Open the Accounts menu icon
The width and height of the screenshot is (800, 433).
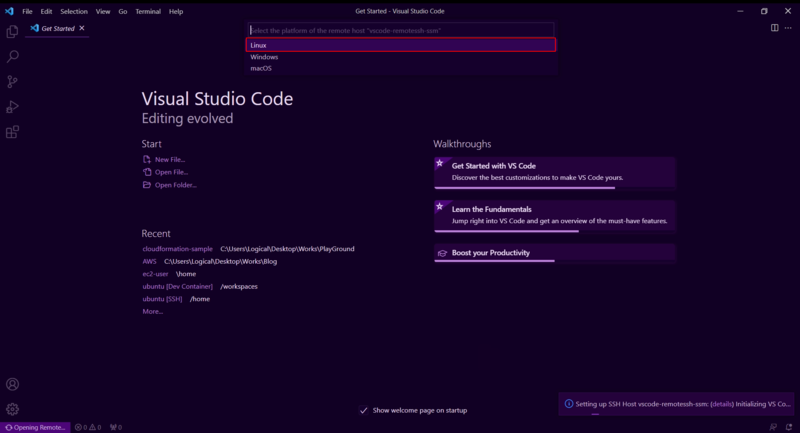[x=12, y=384]
